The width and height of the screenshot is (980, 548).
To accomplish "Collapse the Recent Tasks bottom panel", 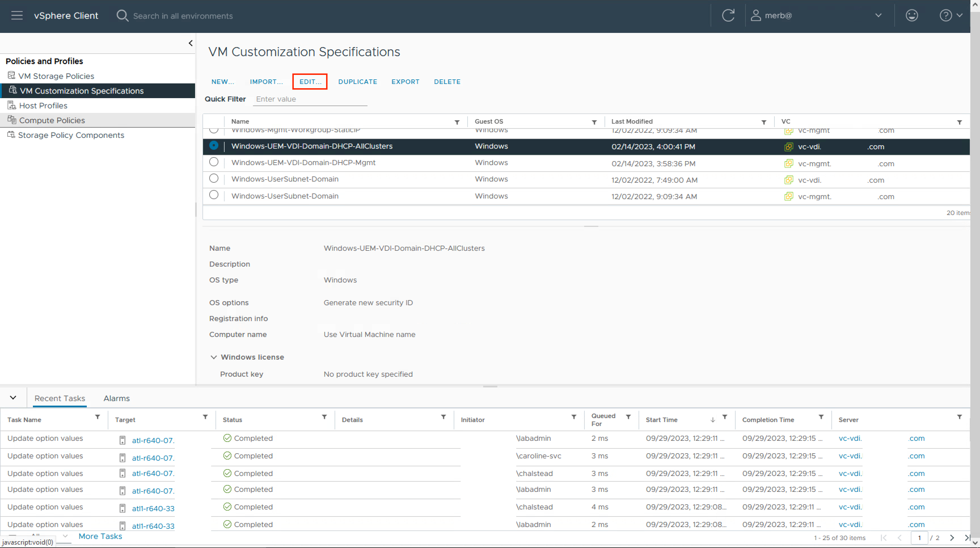I will [x=13, y=398].
